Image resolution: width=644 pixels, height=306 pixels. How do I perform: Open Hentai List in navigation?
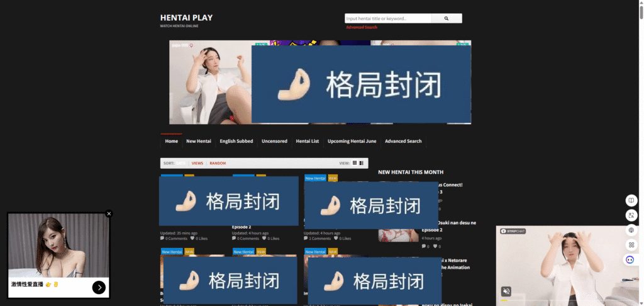click(307, 141)
